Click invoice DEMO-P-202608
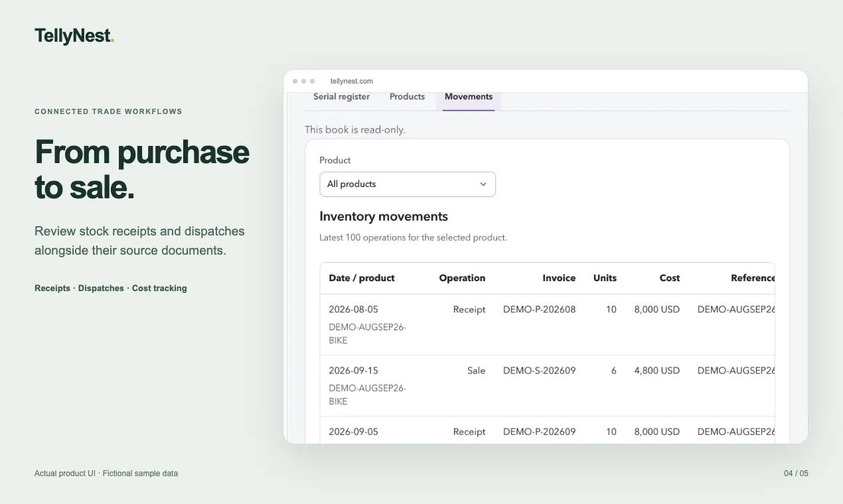The width and height of the screenshot is (843, 504). click(x=540, y=310)
